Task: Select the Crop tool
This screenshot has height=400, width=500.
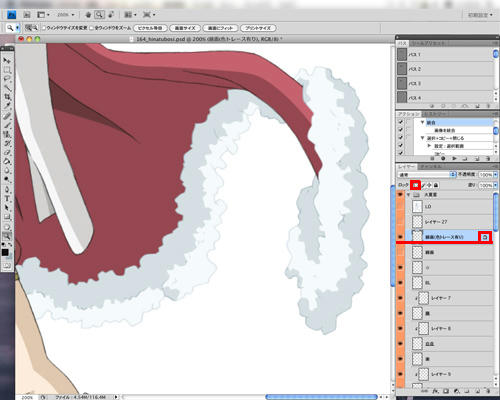Action: pyautogui.click(x=7, y=97)
